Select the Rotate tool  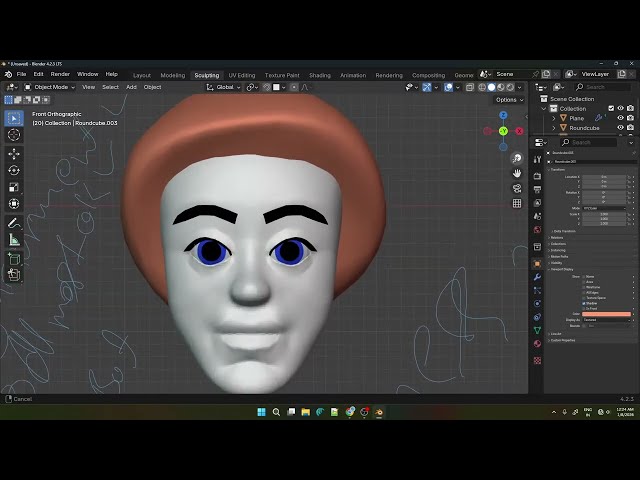coord(14,170)
